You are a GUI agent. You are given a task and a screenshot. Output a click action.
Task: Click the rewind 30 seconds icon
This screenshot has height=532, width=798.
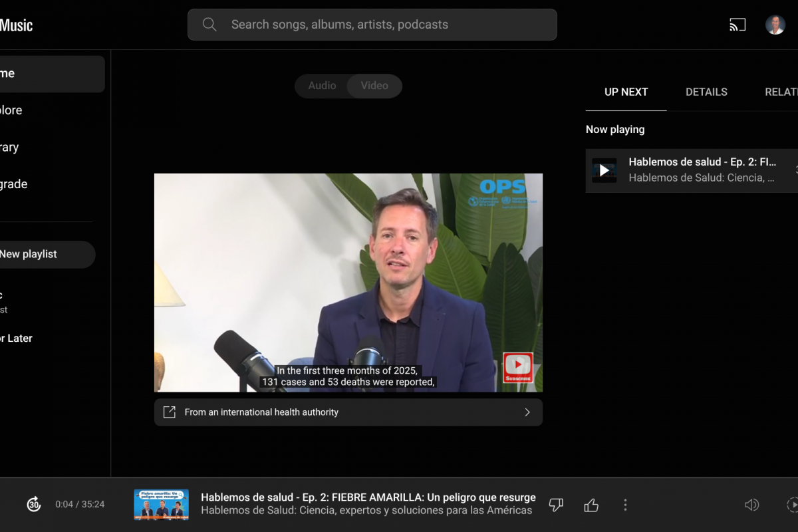coord(34,505)
